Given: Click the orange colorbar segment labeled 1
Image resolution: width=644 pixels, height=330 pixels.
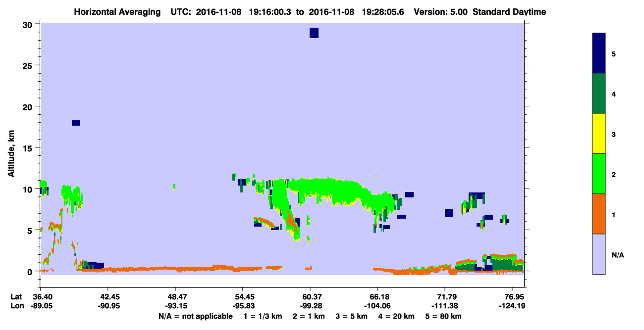Looking at the screenshot, I should tap(599, 214).
